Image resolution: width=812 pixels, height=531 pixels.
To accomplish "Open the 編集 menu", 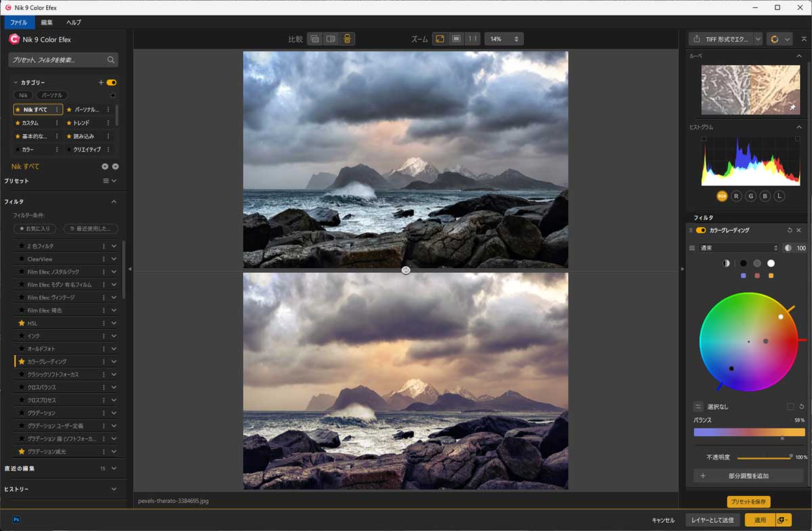I will 47,22.
